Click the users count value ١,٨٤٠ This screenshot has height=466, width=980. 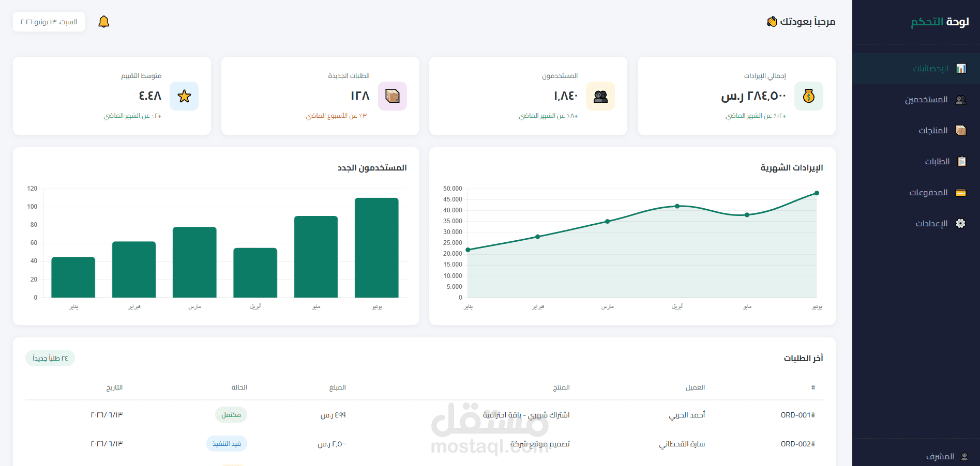pos(566,96)
